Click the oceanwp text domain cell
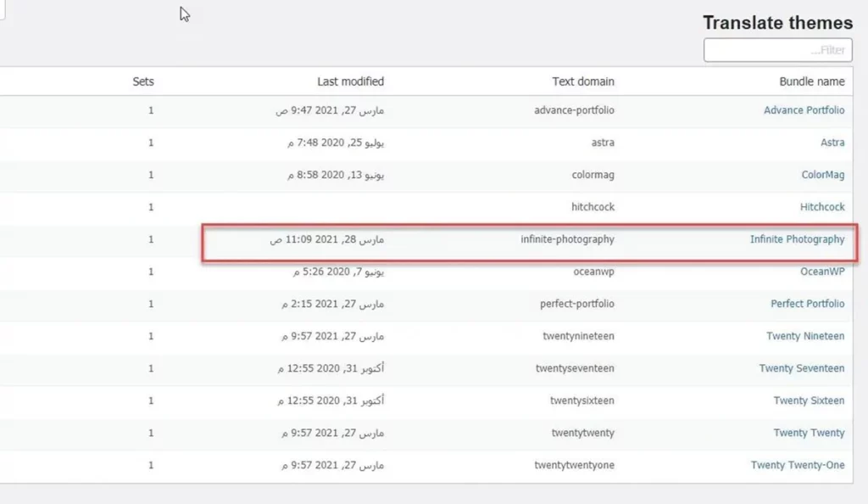Image resolution: width=868 pixels, height=504 pixels. click(590, 272)
